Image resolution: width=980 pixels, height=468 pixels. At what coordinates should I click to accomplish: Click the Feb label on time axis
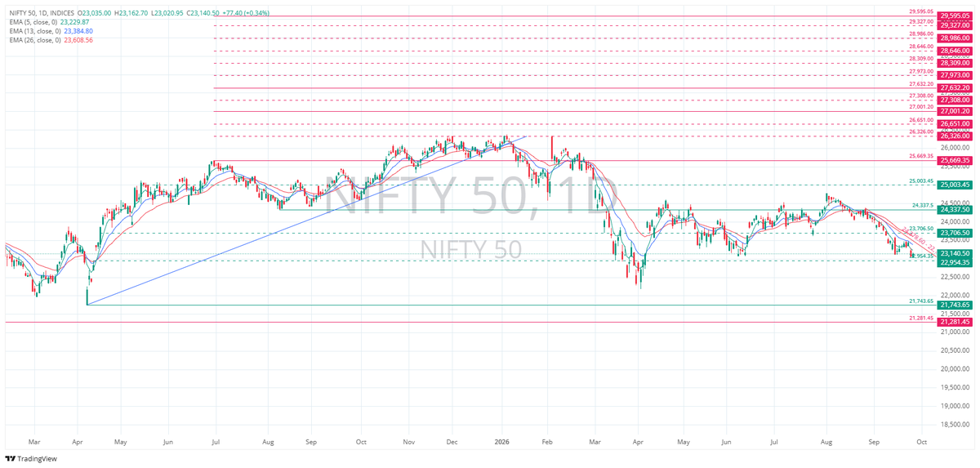548,441
